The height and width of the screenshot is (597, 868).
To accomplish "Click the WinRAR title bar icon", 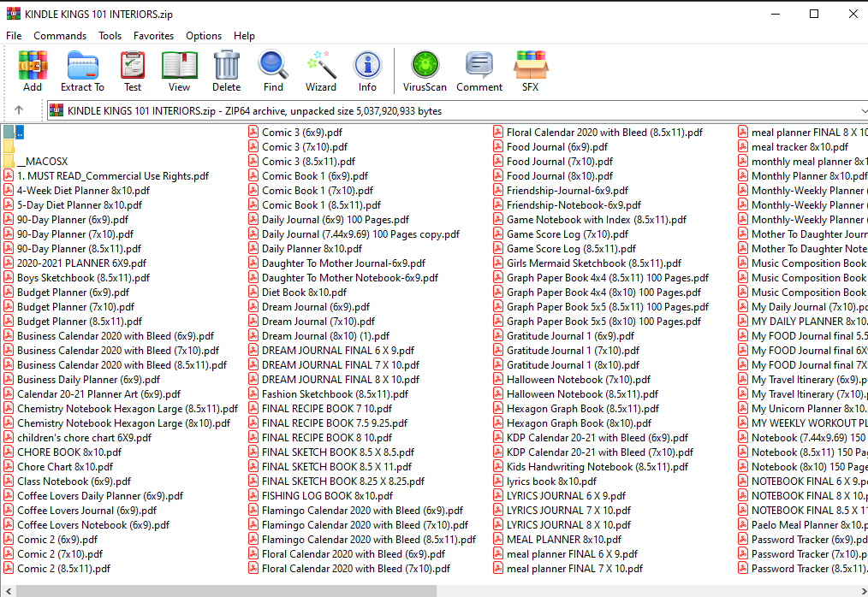I will point(14,14).
